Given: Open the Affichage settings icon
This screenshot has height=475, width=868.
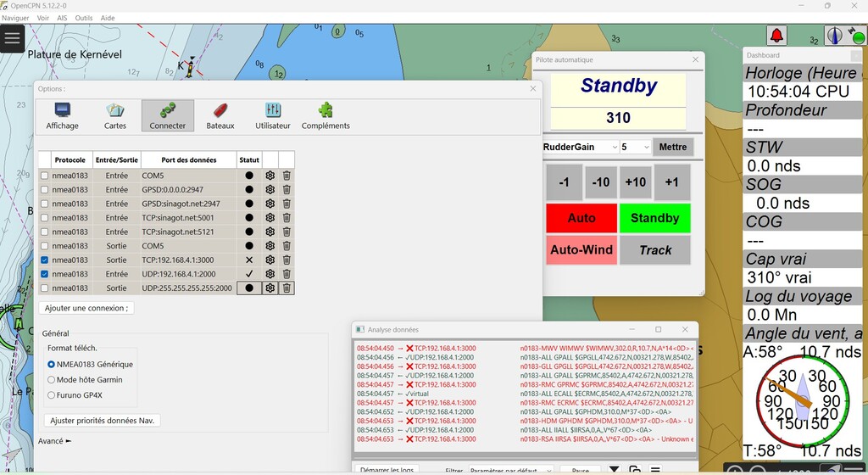Looking at the screenshot, I should tap(62, 115).
